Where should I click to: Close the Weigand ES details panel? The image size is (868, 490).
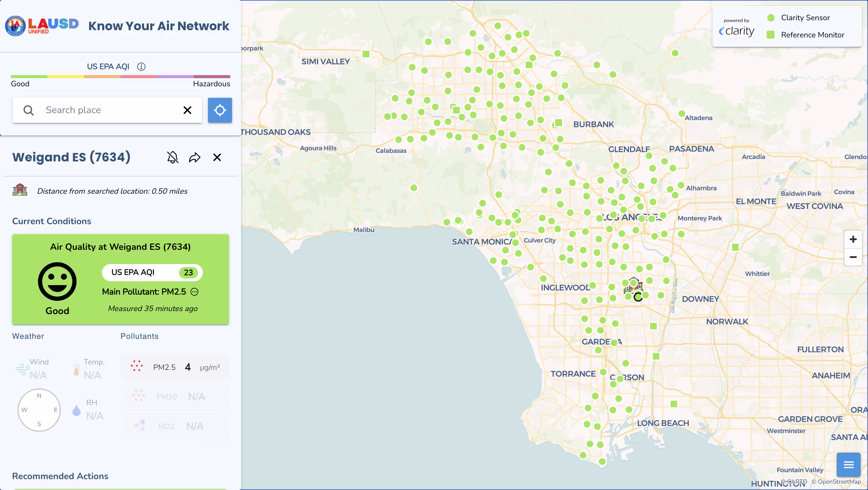click(217, 157)
